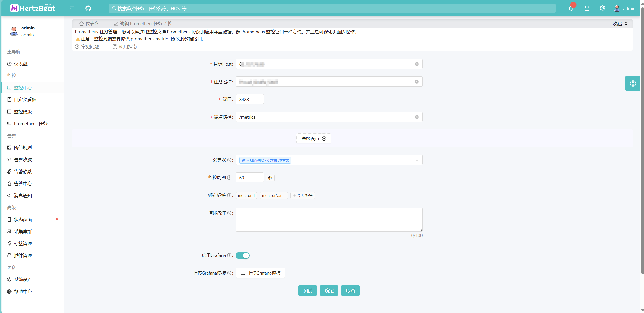Click the 仪表盘 tab

90,23
